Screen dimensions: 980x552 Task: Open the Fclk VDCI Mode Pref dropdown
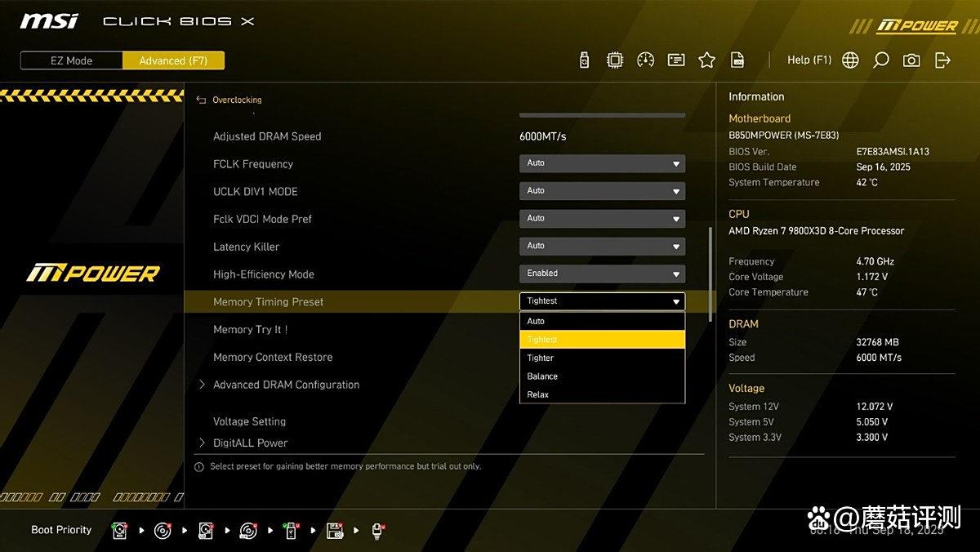[x=602, y=219]
